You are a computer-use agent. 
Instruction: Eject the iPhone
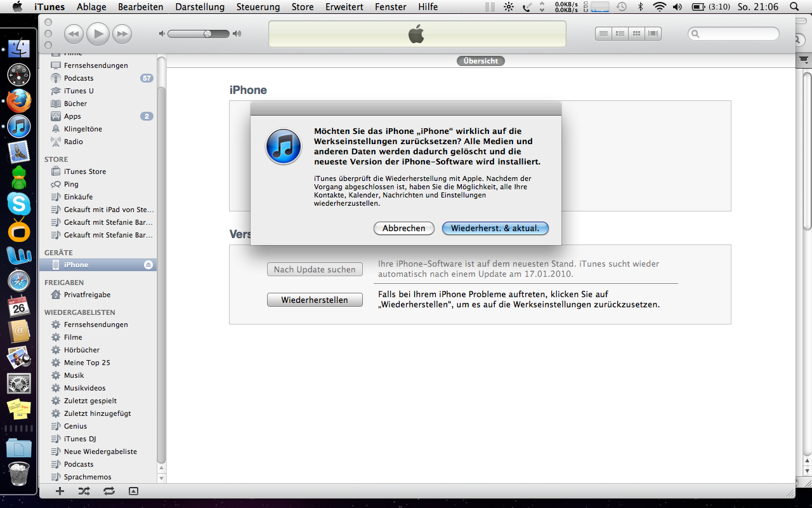point(148,265)
